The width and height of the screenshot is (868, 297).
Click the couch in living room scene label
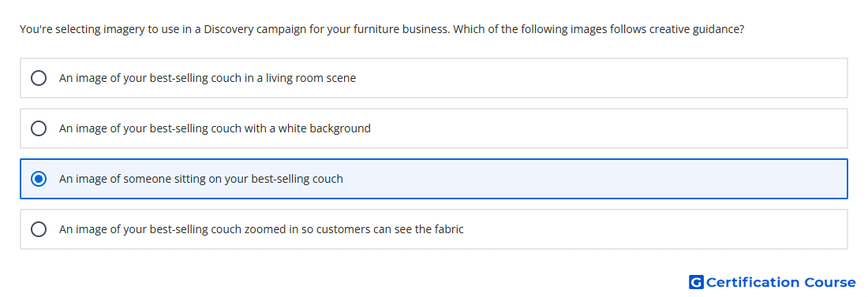tap(208, 78)
